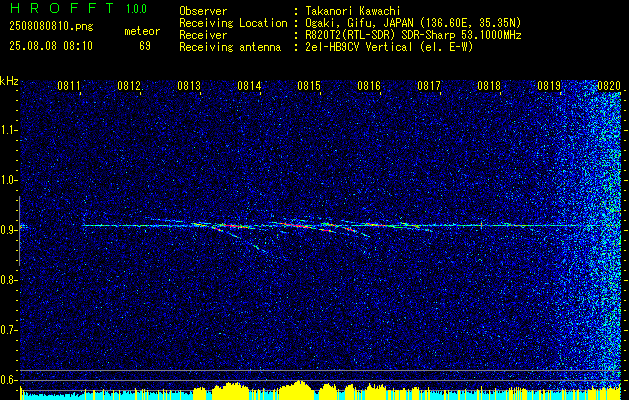This screenshot has width=629, height=400.
Task: Click the 1.1 kHz axis label
Action: 9,130
